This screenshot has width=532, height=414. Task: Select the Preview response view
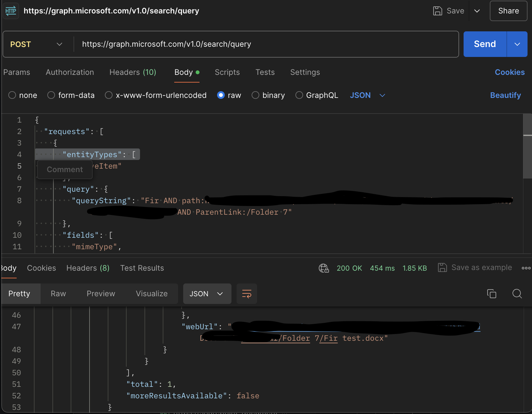[x=101, y=294]
